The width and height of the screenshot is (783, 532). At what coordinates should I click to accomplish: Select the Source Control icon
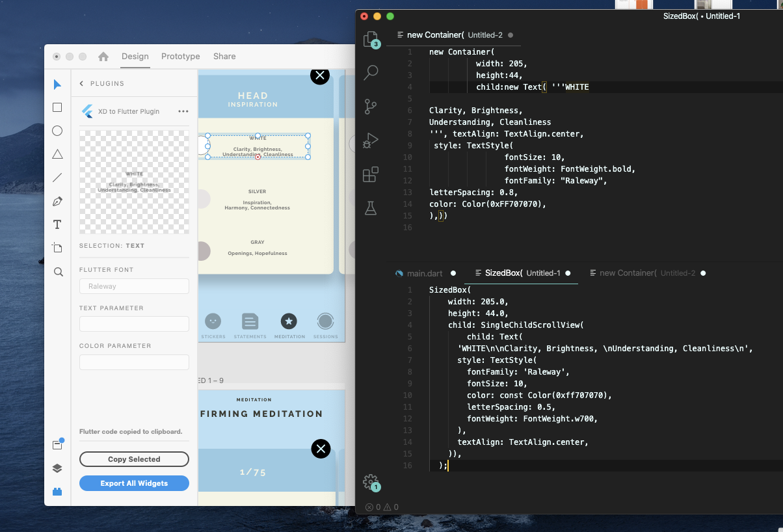371,106
